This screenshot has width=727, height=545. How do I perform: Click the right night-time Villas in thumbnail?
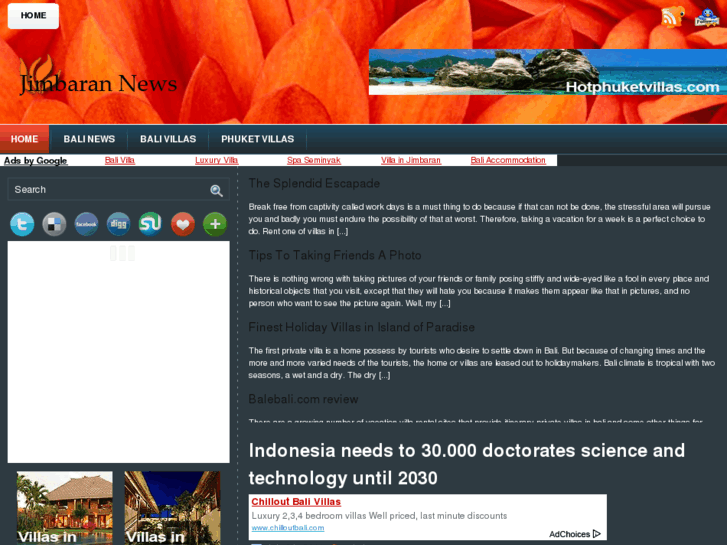coord(172,508)
